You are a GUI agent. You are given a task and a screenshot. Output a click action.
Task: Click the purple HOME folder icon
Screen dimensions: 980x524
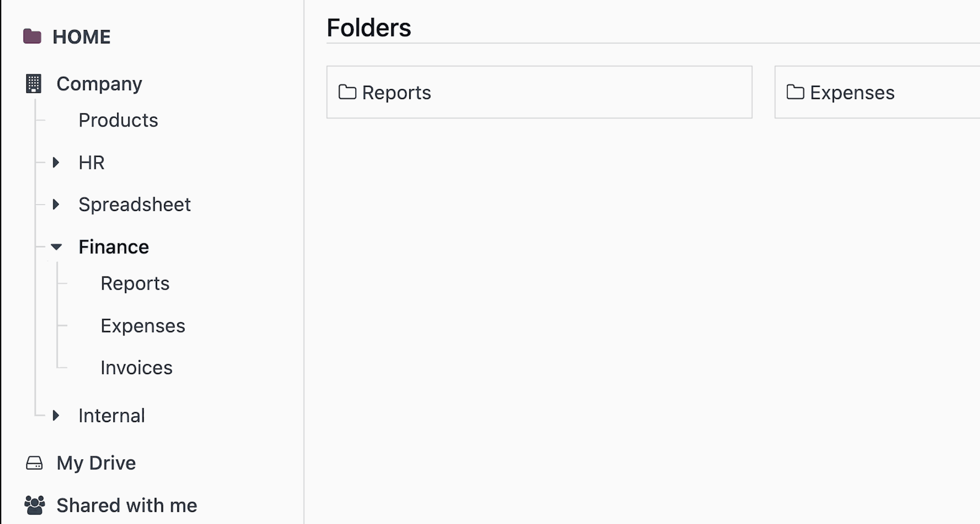[32, 37]
